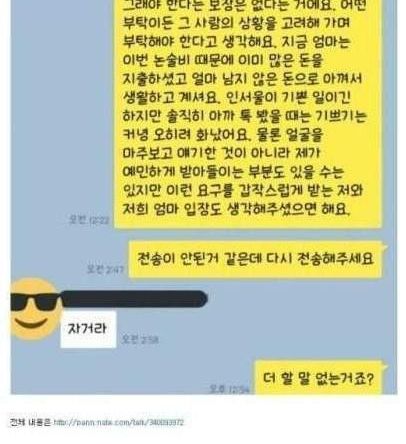Click the line '이번 논술비 때문에 이미 많은 돈을'
This screenshot has width=406, height=444.
coord(223,60)
